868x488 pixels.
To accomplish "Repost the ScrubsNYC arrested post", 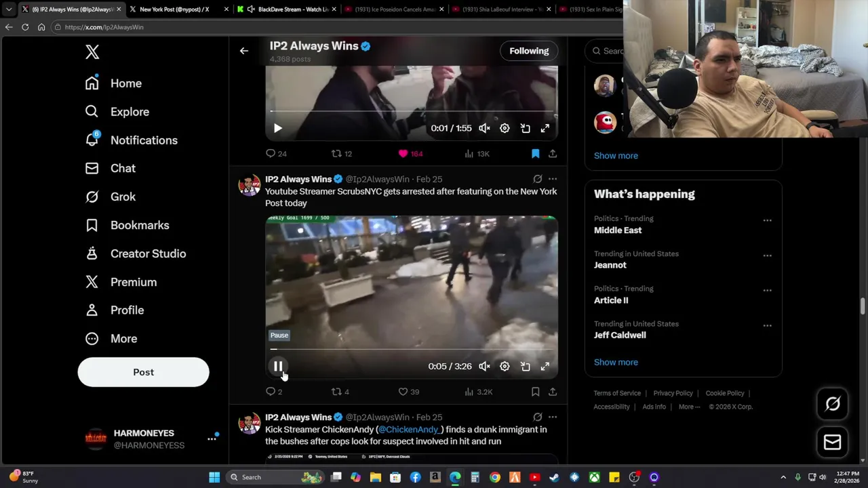I will (340, 392).
